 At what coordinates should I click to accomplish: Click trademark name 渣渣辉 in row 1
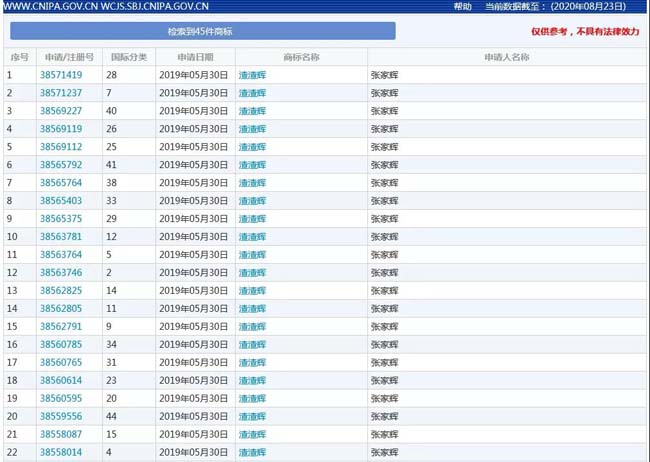(252, 75)
